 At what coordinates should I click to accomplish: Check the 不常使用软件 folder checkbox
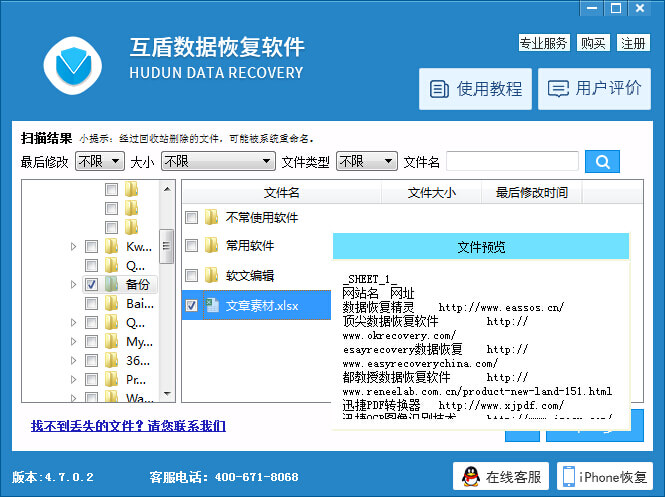point(191,218)
